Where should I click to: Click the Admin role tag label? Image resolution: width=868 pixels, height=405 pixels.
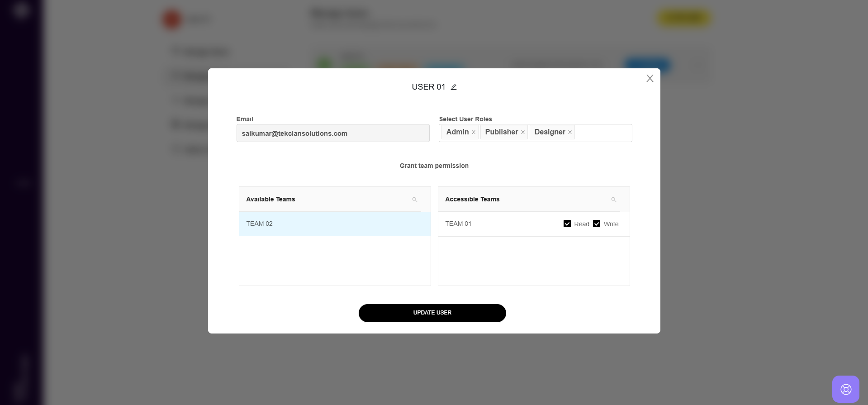pos(457,132)
